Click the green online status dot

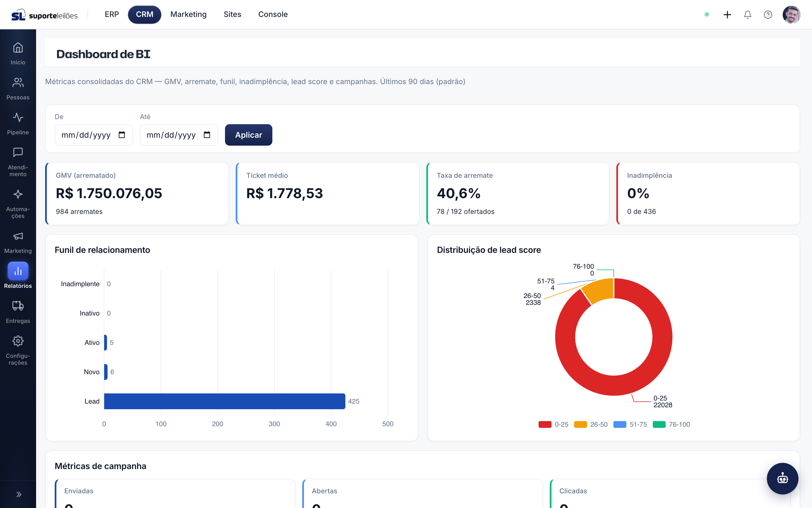[707, 14]
